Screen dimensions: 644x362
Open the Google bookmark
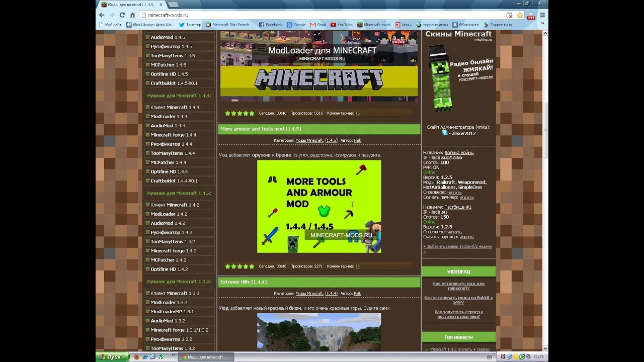(296, 25)
